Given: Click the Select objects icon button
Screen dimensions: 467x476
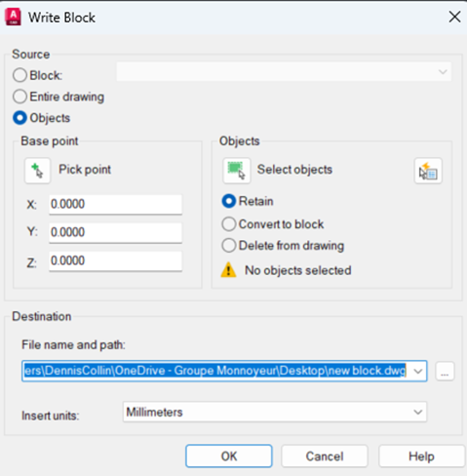Looking at the screenshot, I should pos(237,171).
